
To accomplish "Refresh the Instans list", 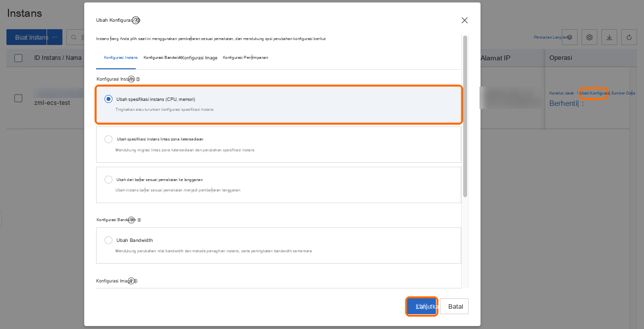I will coord(629,37).
